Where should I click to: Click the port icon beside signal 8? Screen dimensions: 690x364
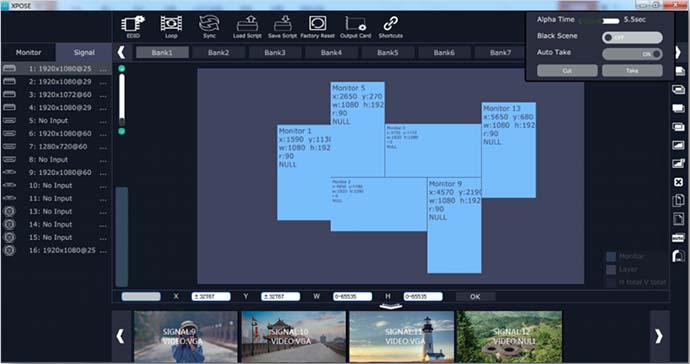point(9,159)
